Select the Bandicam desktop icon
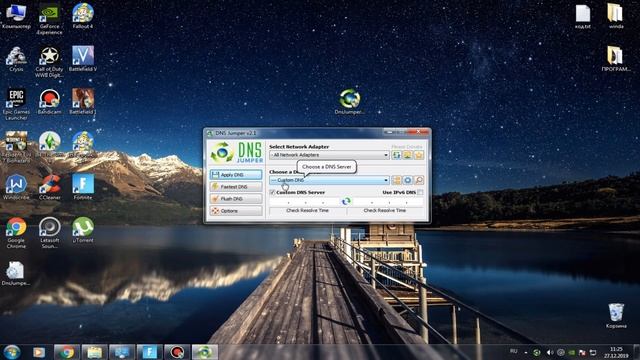 coord(49,102)
